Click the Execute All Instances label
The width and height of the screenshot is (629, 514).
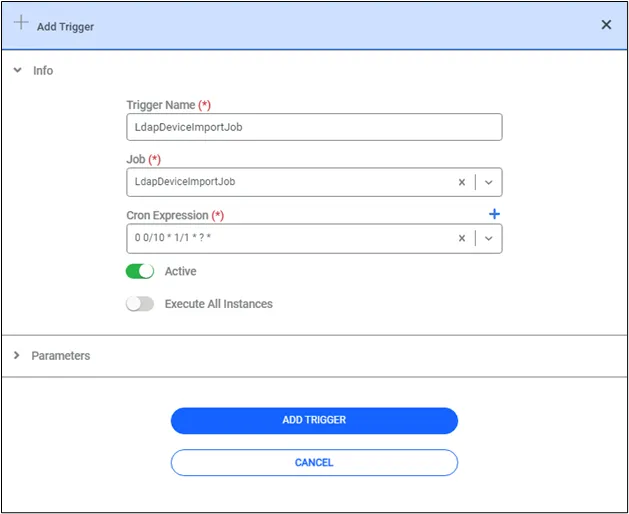coord(219,304)
